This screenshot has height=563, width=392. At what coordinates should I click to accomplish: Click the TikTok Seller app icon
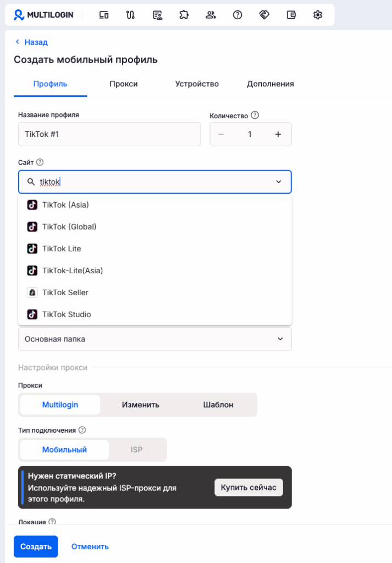point(32,292)
